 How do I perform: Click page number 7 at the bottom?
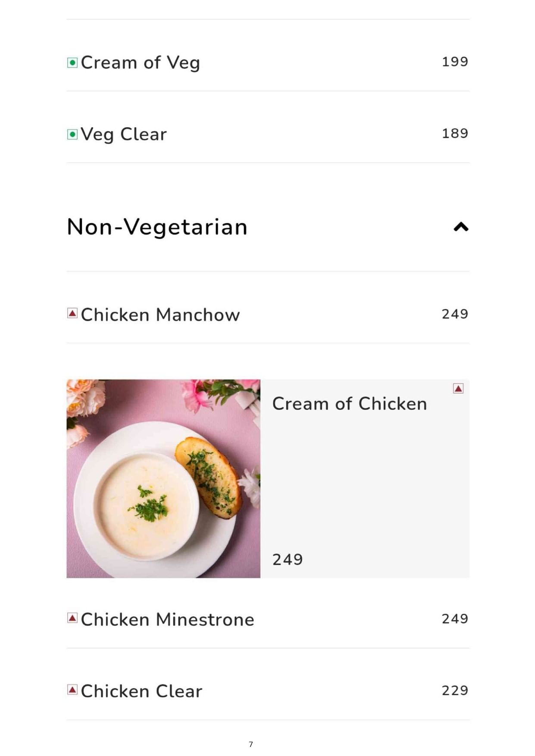click(x=251, y=744)
